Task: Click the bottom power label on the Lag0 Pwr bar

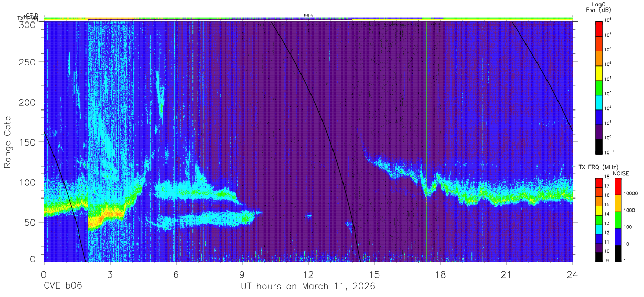Action: coord(610,152)
